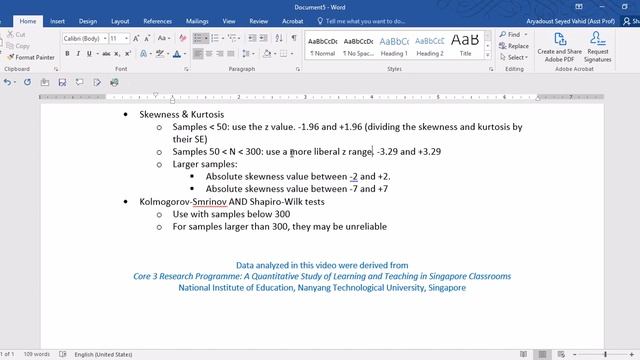Switch to Read Mode view in status bar
Screen dimensions: 640x360
(524, 354)
